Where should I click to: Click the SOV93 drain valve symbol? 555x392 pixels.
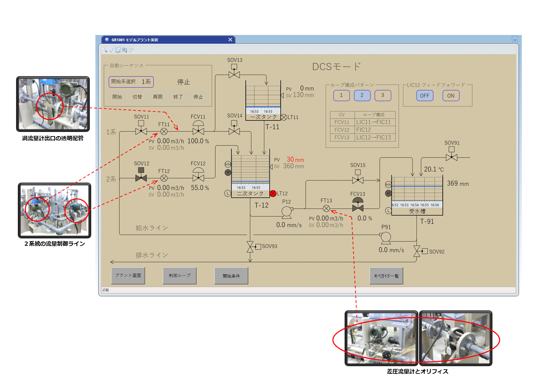(250, 246)
